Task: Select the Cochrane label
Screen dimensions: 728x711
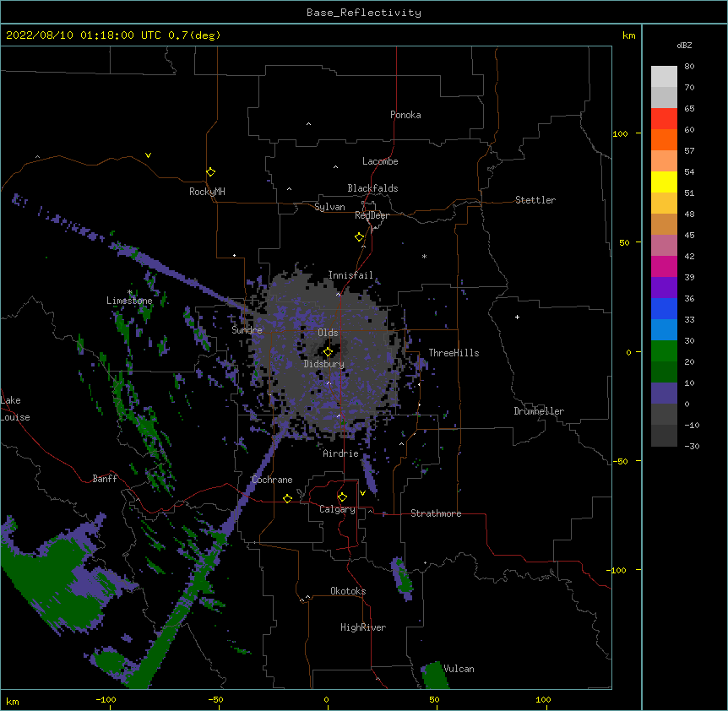Action: 272,480
